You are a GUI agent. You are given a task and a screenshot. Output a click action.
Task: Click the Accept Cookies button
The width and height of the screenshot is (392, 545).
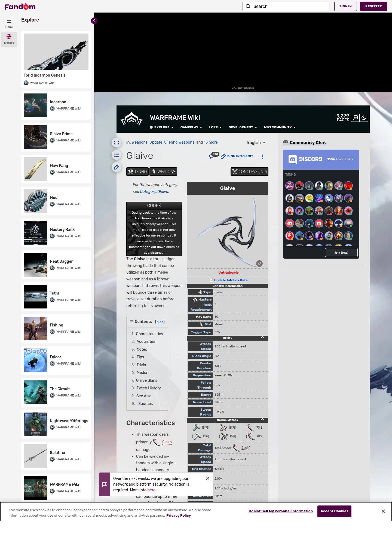(x=334, y=511)
